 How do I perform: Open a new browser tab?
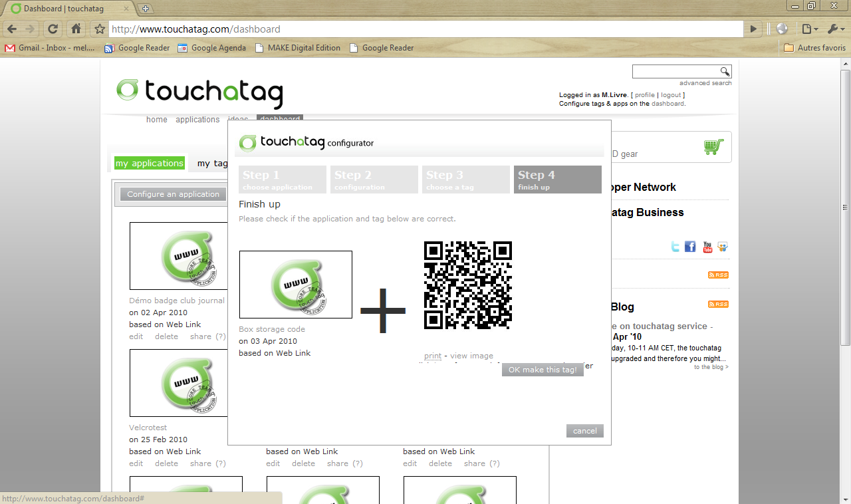tap(146, 9)
